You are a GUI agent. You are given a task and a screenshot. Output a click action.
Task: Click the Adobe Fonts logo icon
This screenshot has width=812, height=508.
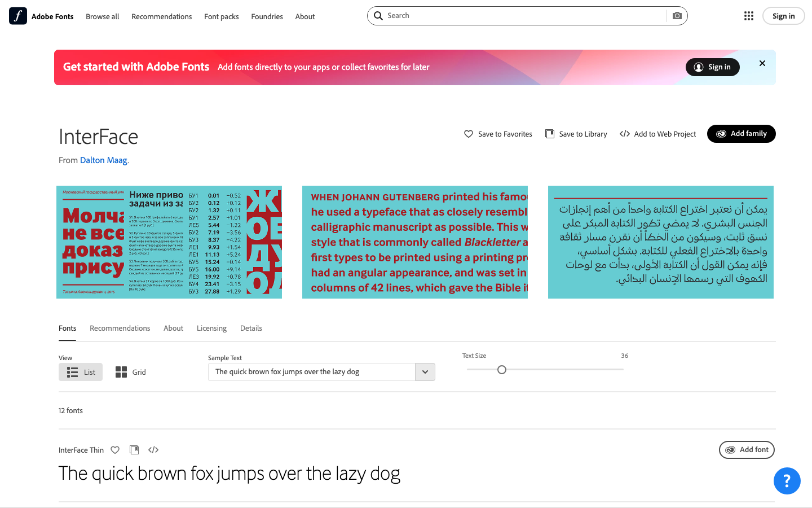[x=18, y=16]
